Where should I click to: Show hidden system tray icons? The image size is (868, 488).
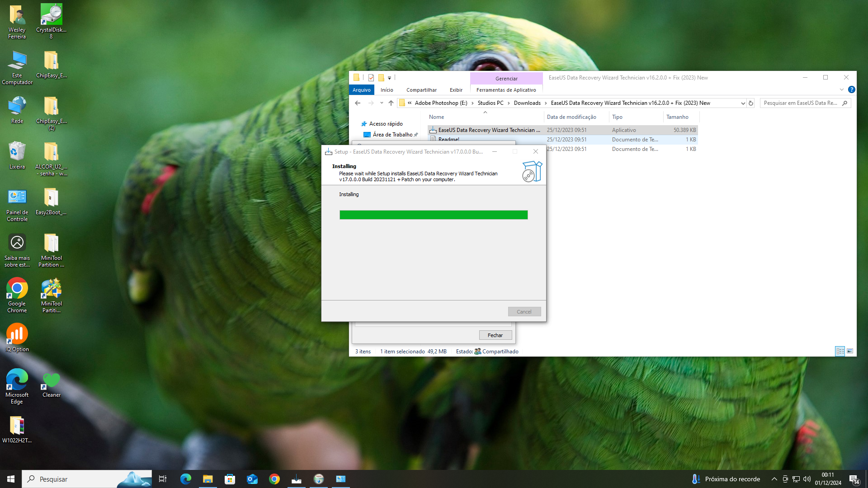tap(774, 479)
